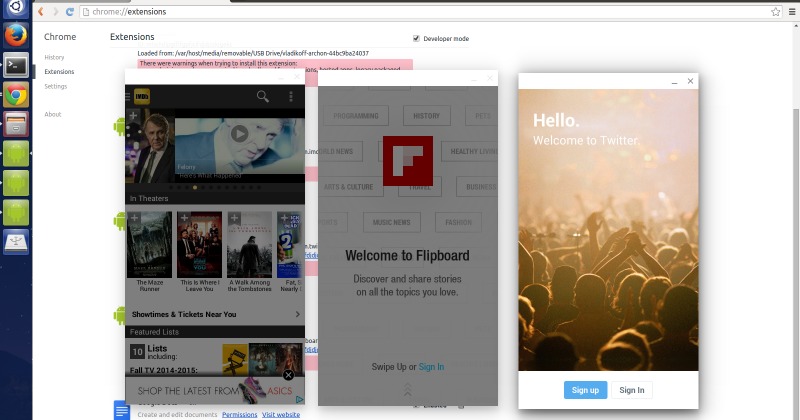The width and height of the screenshot is (800, 420).
Task: Reload the page with Chrome's refresh icon
Action: (x=69, y=11)
